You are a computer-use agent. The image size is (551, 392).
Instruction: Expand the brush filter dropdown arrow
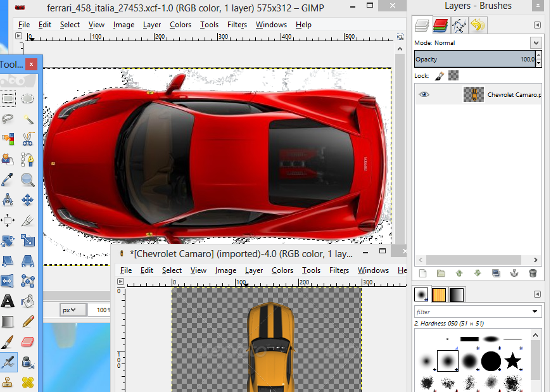535,312
